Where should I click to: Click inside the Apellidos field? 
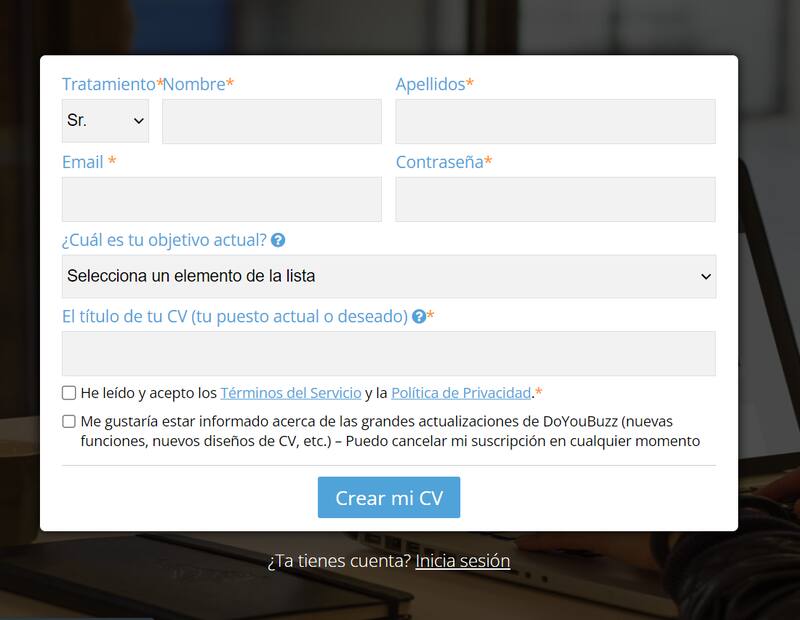pyautogui.click(x=554, y=120)
